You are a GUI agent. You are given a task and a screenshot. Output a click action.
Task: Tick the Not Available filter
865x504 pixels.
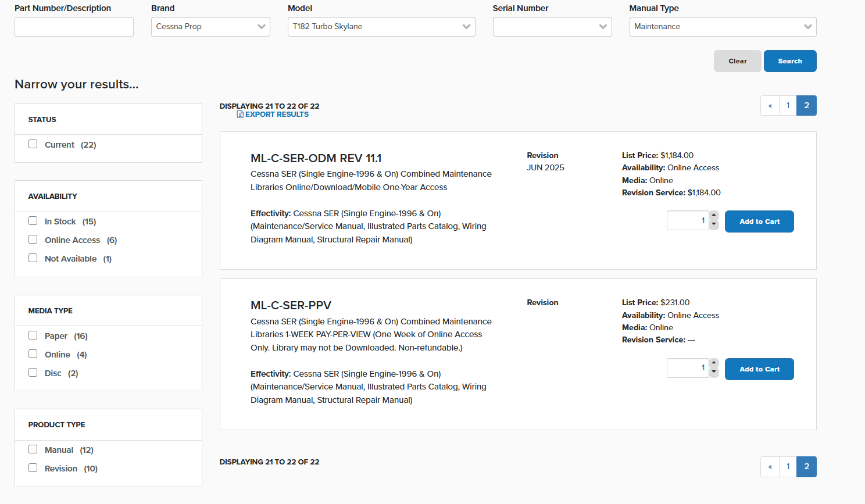(33, 258)
